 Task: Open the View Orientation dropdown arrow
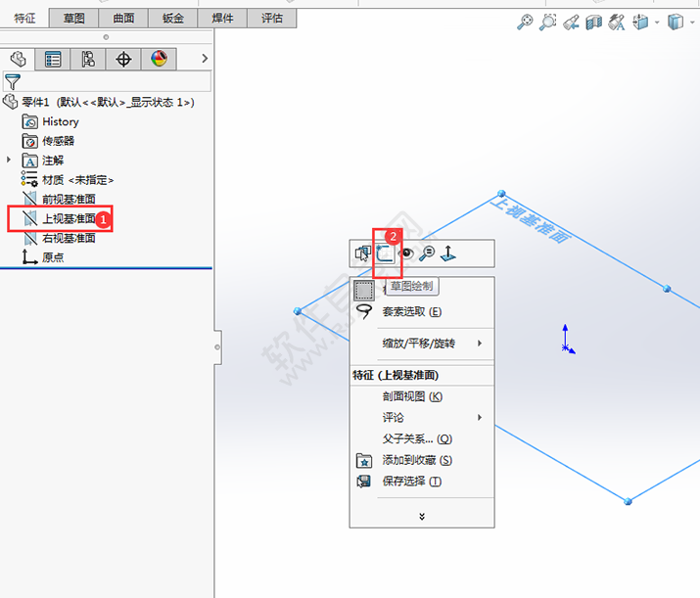coord(657,22)
